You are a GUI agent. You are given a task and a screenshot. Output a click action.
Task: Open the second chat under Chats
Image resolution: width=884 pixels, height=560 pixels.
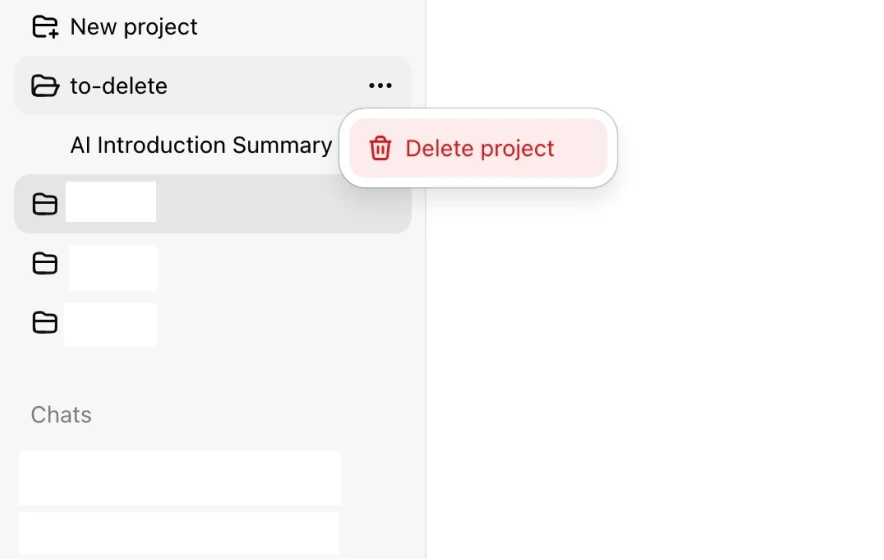179,533
